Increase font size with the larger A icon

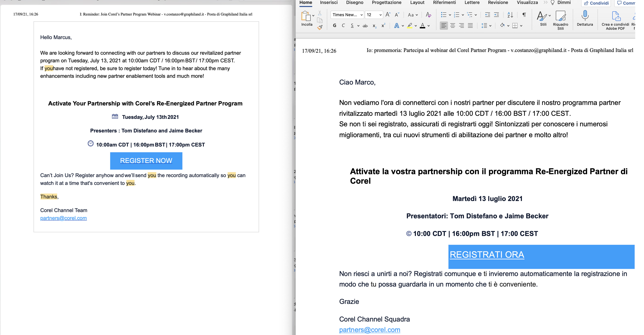coord(388,15)
